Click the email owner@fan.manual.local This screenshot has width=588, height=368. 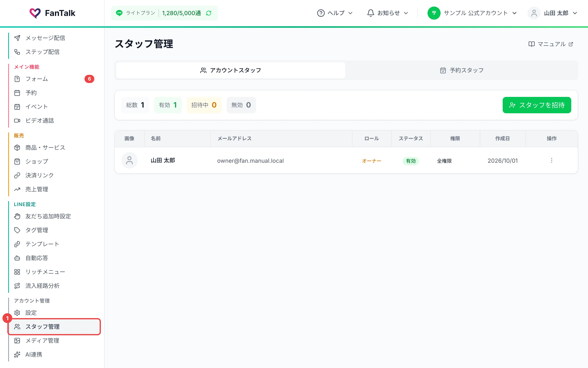click(251, 161)
